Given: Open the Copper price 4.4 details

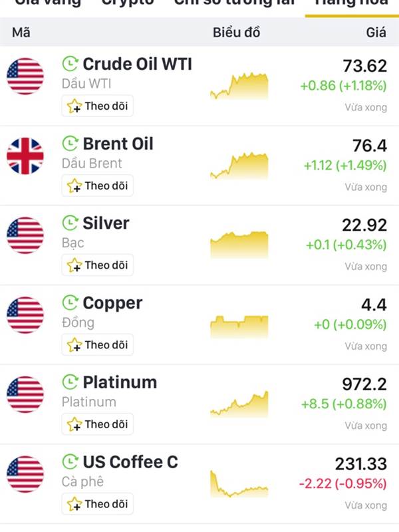Looking at the screenshot, I should coord(374,305).
